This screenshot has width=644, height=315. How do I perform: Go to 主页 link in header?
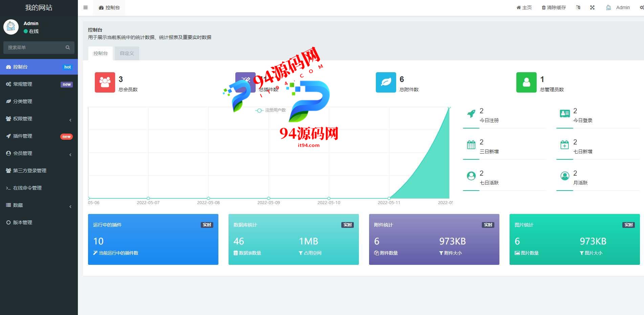pos(524,7)
